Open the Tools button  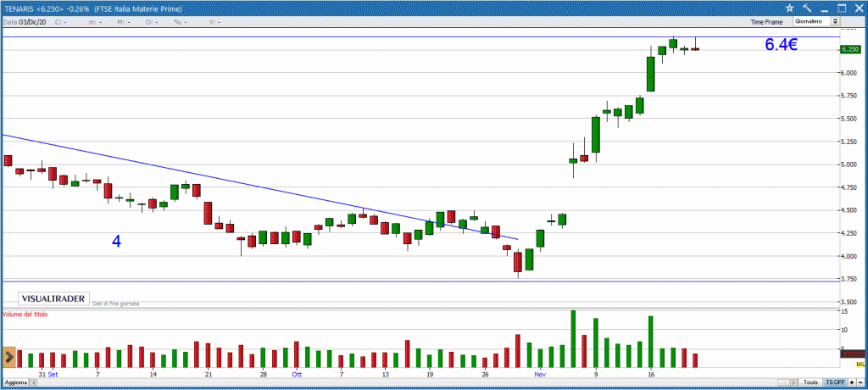click(x=811, y=382)
